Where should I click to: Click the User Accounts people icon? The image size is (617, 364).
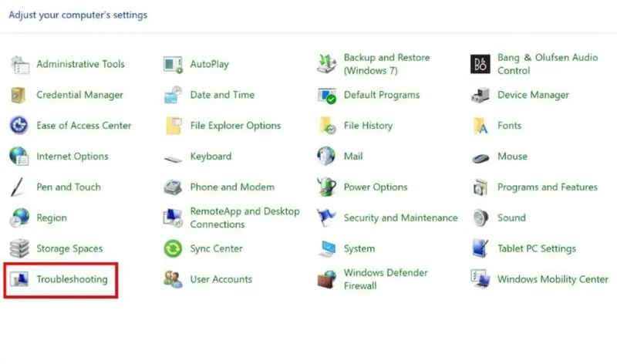(x=173, y=279)
